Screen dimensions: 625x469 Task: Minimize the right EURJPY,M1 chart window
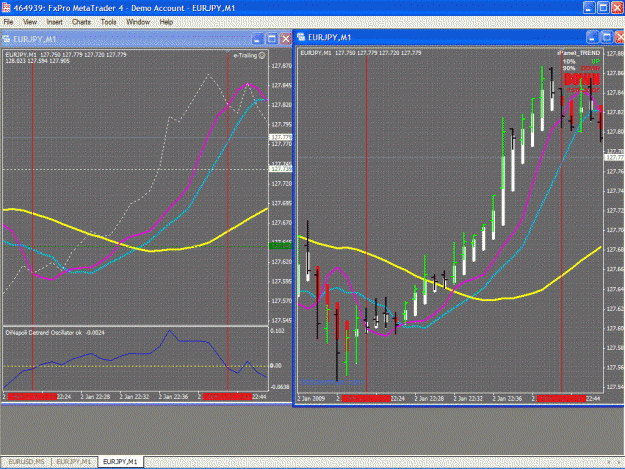point(592,37)
